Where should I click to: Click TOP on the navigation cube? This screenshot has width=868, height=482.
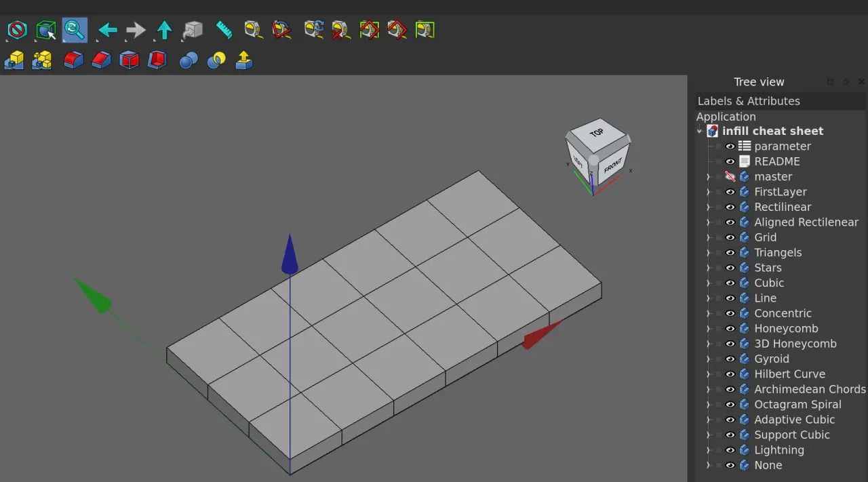click(597, 133)
